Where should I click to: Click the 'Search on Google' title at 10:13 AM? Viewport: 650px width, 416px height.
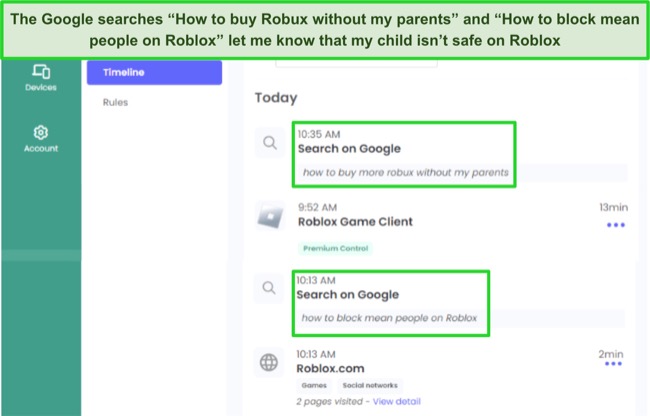tap(348, 295)
